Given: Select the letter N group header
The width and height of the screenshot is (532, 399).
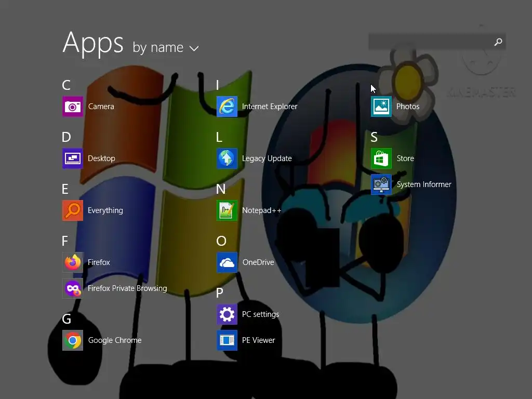Looking at the screenshot, I should [221, 189].
